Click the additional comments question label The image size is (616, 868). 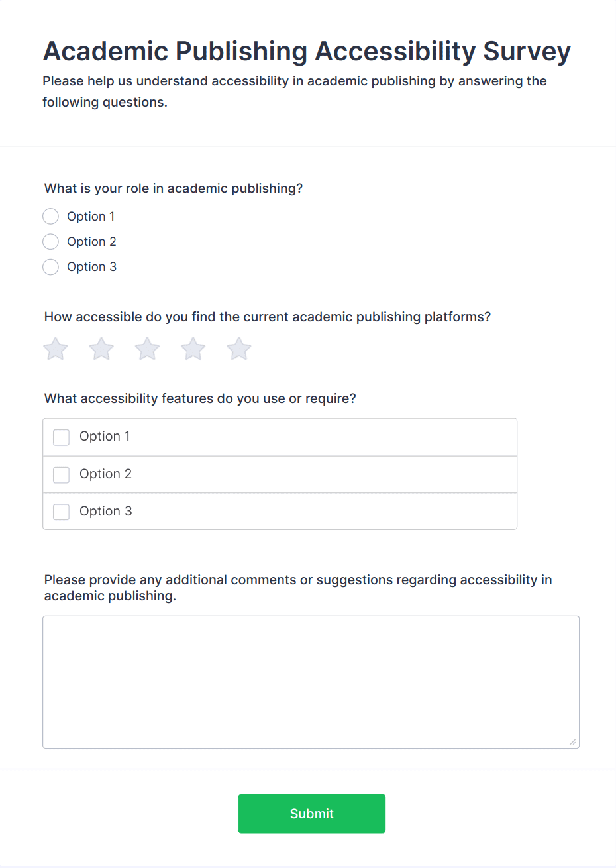click(x=298, y=588)
